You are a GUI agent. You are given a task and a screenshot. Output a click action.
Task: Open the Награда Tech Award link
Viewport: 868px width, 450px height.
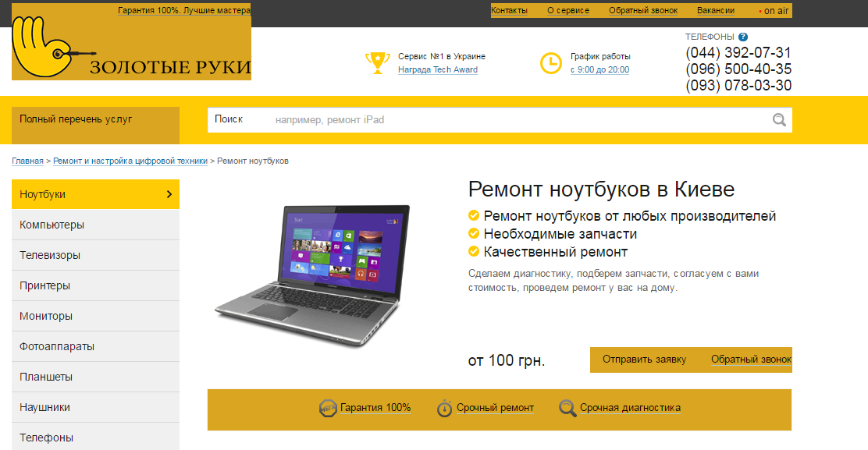coord(438,69)
